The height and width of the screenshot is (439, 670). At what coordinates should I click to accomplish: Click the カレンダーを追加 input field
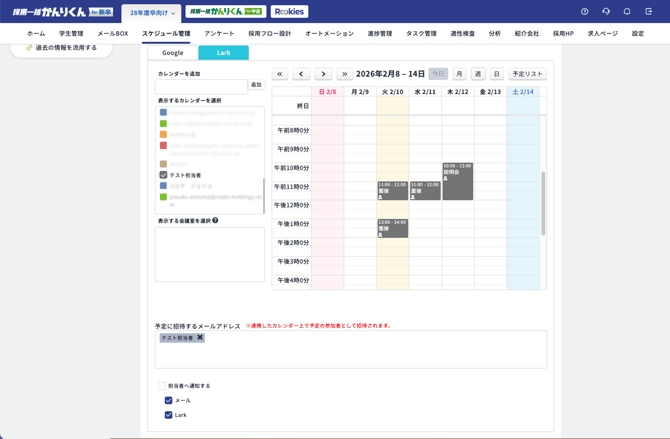tap(201, 87)
